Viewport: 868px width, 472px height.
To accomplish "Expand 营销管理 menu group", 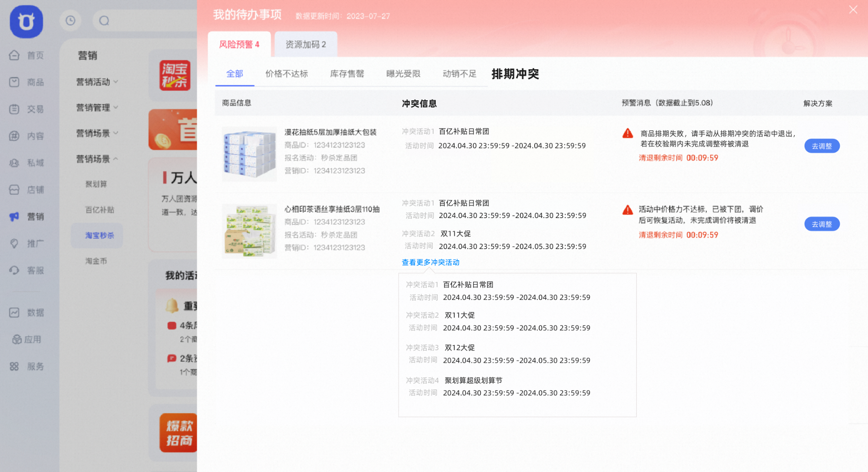I will 97,107.
